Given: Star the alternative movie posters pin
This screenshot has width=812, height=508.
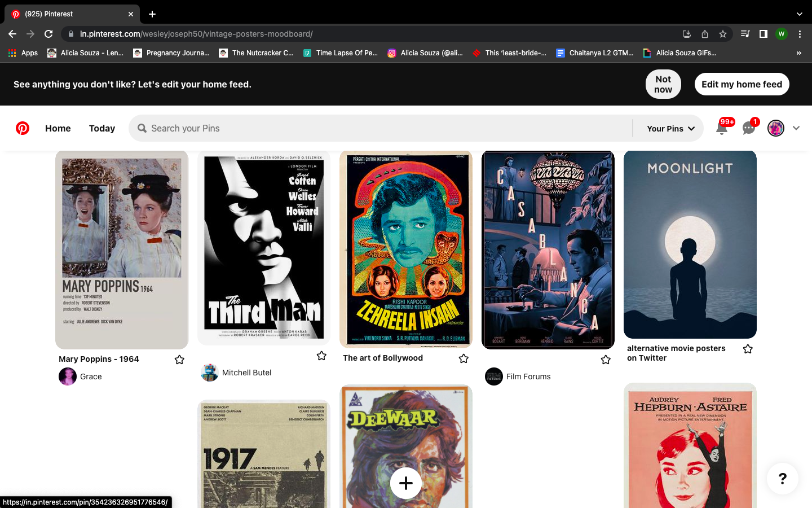Looking at the screenshot, I should point(748,349).
